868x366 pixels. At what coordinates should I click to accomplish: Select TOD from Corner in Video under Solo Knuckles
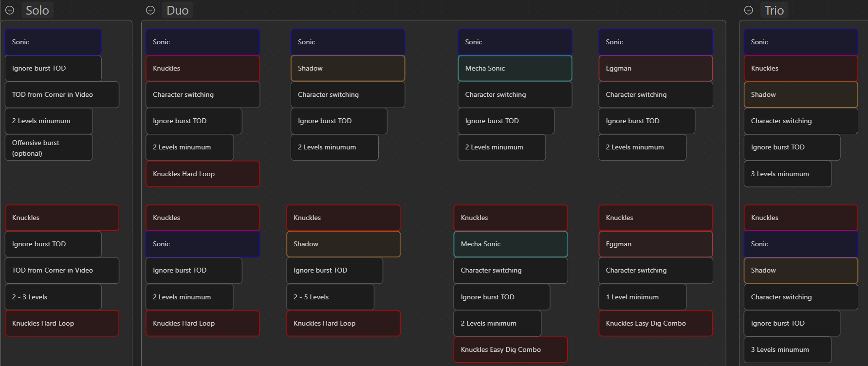coord(62,270)
